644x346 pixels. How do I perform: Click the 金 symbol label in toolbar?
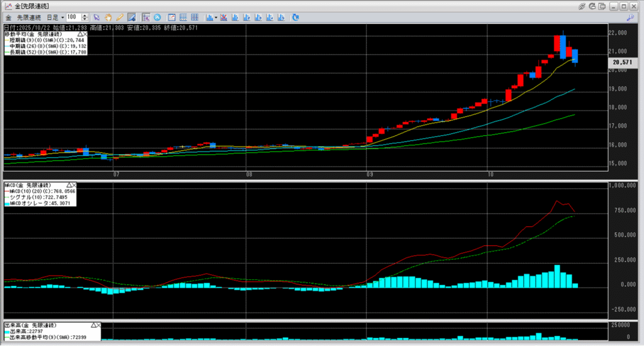(x=8, y=17)
